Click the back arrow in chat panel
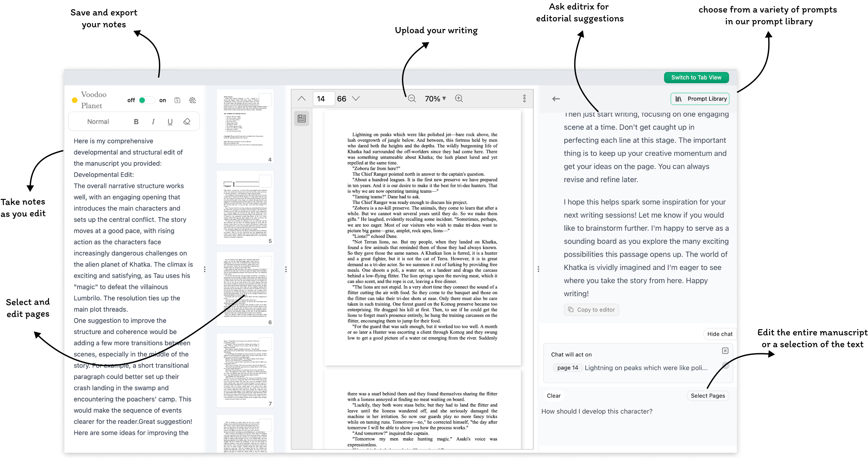 (x=556, y=99)
